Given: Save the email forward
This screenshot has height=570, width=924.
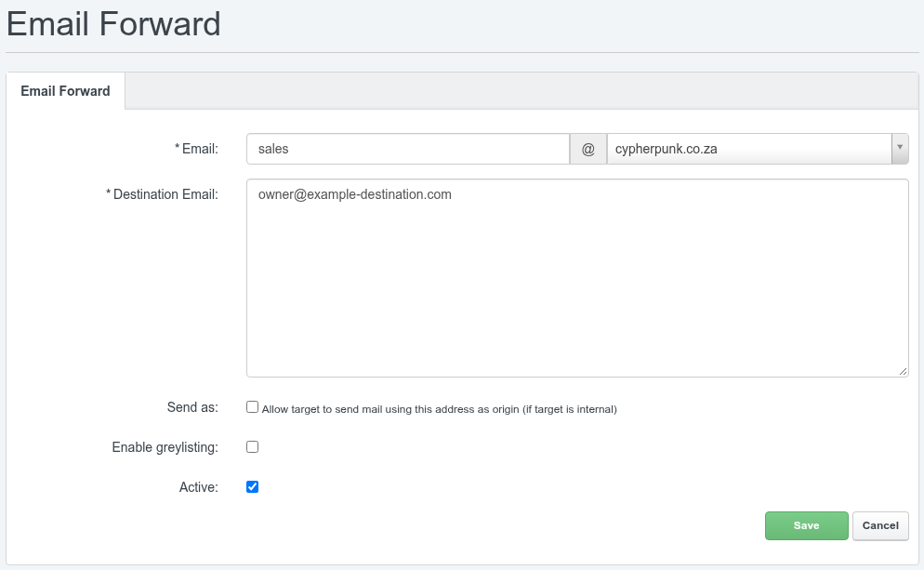Looking at the screenshot, I should pyautogui.click(x=807, y=525).
